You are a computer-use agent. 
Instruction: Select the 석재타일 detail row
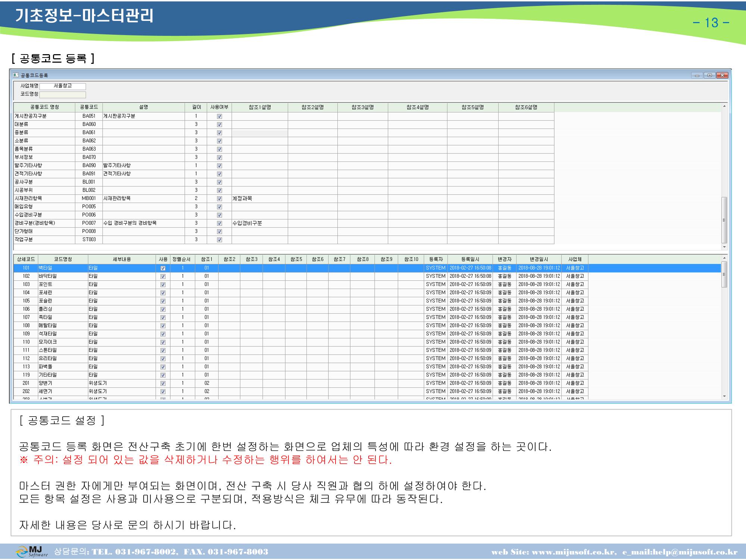pos(300,334)
